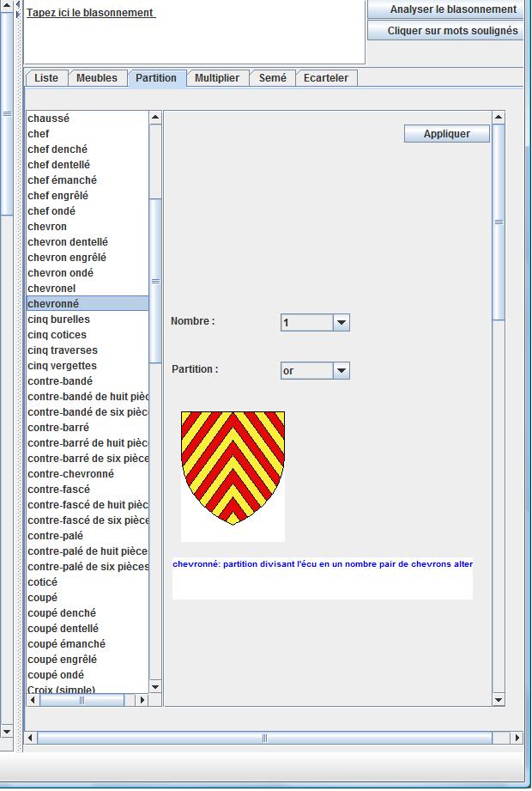Click the right arrow of bottom window scrollbar
This screenshot has height=791, width=532.
pos(517,738)
